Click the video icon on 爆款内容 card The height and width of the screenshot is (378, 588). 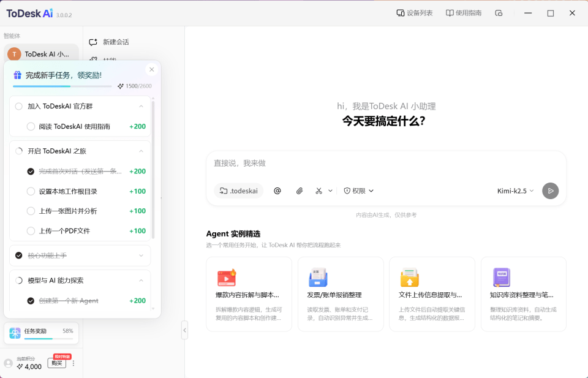[x=227, y=278]
